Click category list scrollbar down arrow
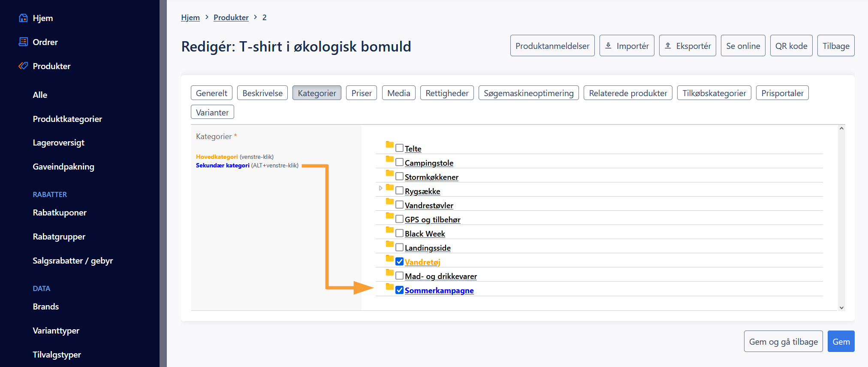 [x=841, y=307]
